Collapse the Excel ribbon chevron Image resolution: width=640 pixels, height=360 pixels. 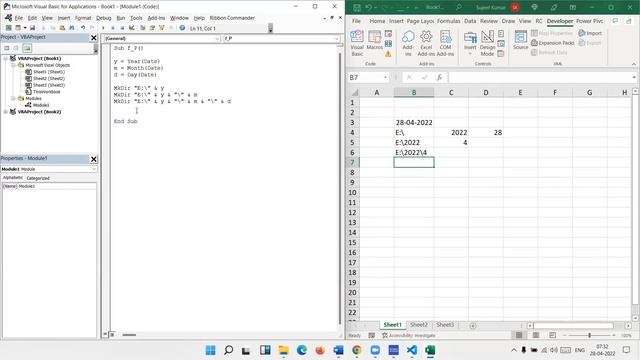(633, 64)
